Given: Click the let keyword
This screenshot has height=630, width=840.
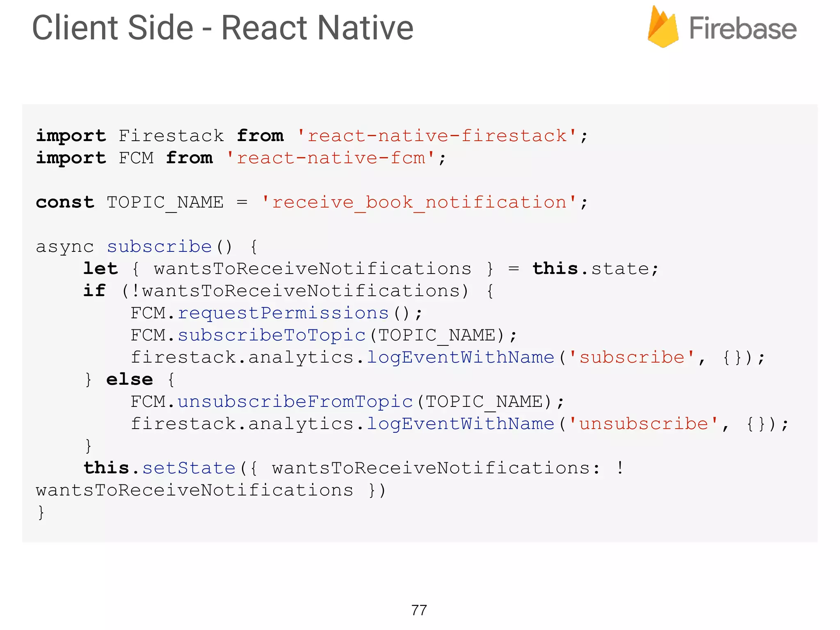Looking at the screenshot, I should pos(100,269).
